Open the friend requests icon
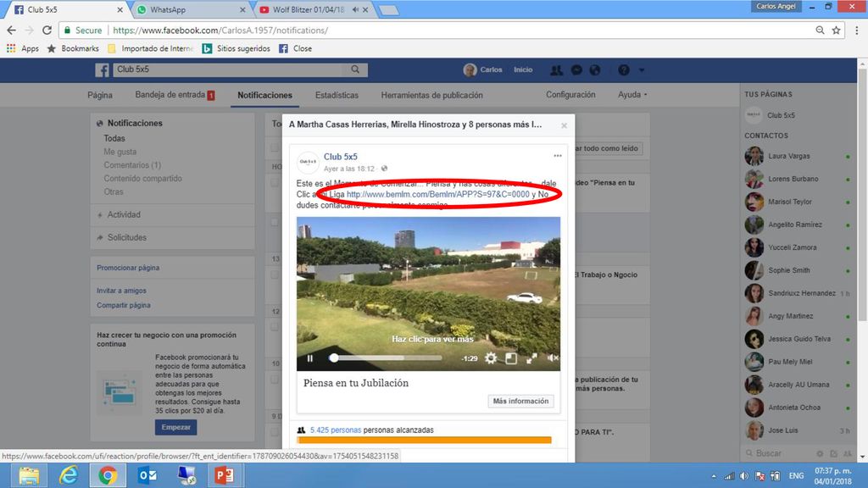868x488 pixels. (556, 69)
